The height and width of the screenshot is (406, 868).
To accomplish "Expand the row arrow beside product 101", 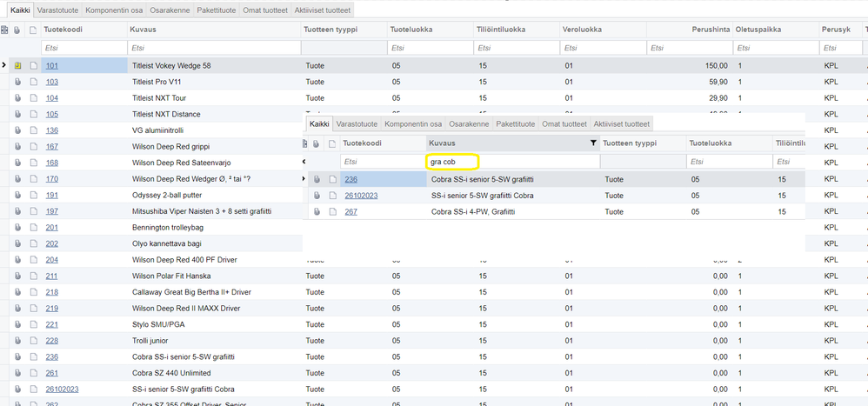I will [4, 65].
